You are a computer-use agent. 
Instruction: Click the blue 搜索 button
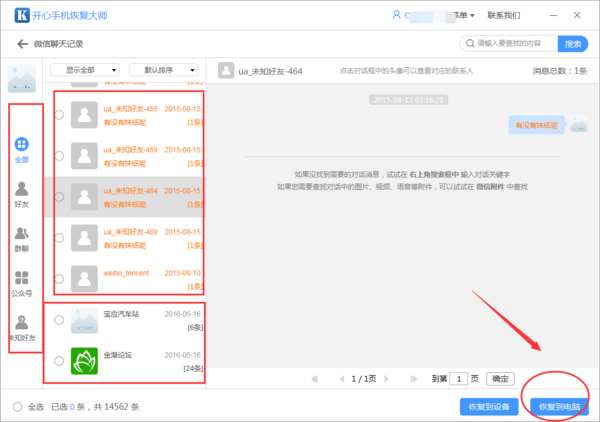(572, 44)
